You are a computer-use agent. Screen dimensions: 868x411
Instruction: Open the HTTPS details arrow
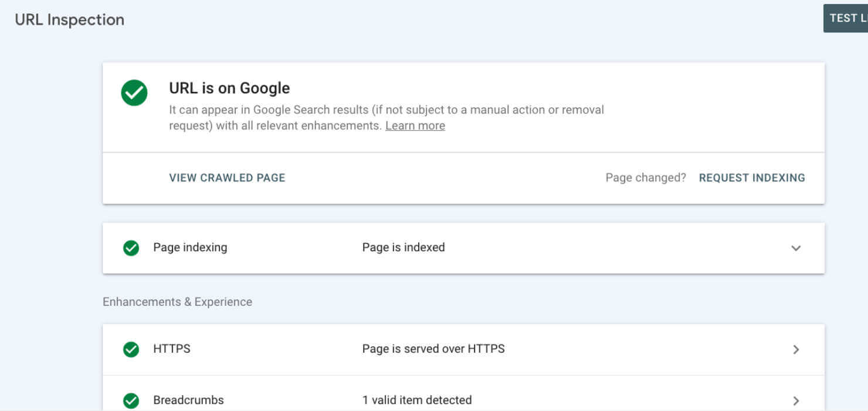coord(796,349)
